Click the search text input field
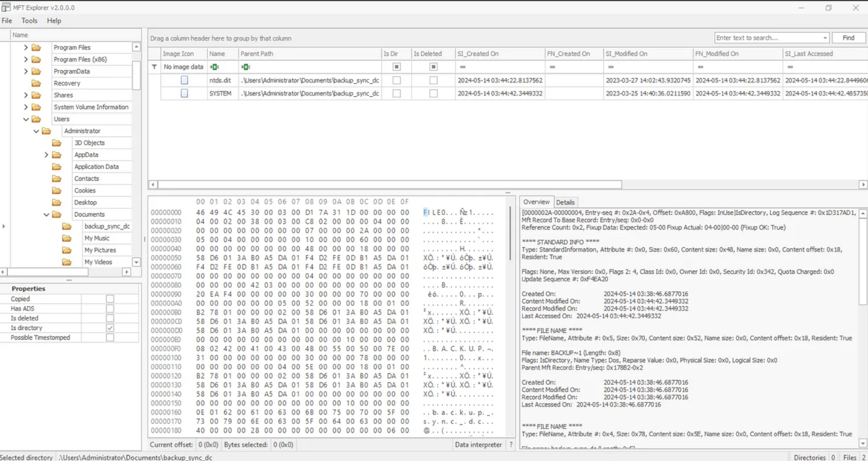The width and height of the screenshot is (868, 461). (768, 38)
